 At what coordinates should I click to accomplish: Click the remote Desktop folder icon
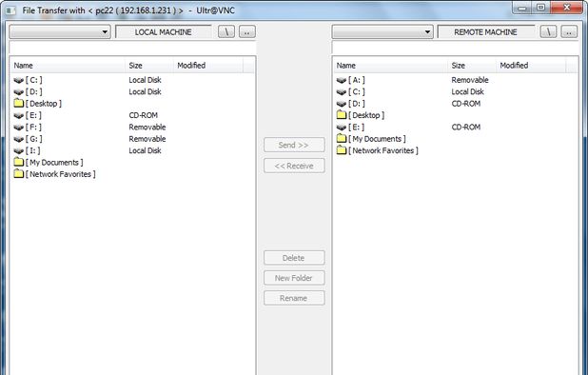click(x=342, y=115)
